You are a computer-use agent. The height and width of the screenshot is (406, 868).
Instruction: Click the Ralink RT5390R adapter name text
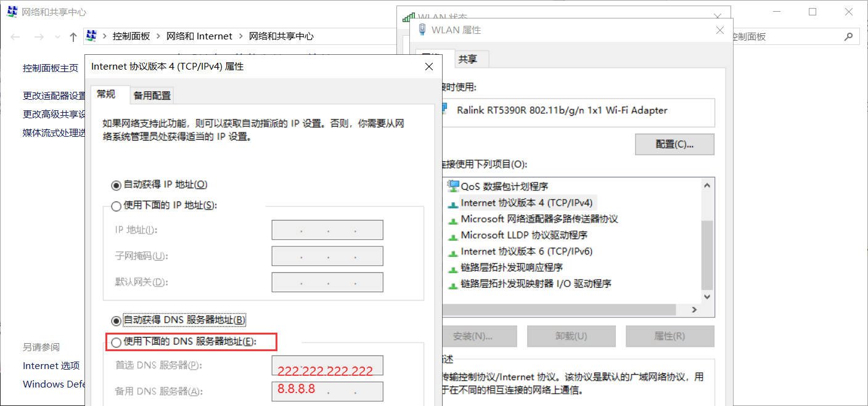click(x=562, y=110)
